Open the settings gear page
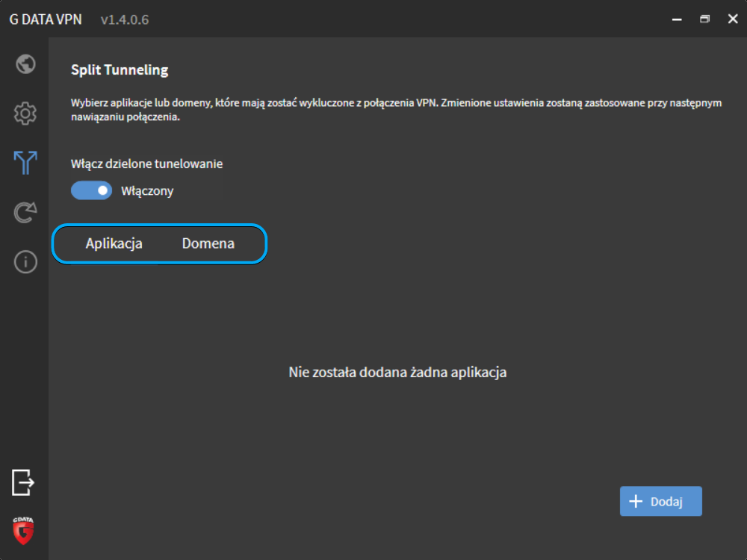The height and width of the screenshot is (560, 747). [25, 113]
